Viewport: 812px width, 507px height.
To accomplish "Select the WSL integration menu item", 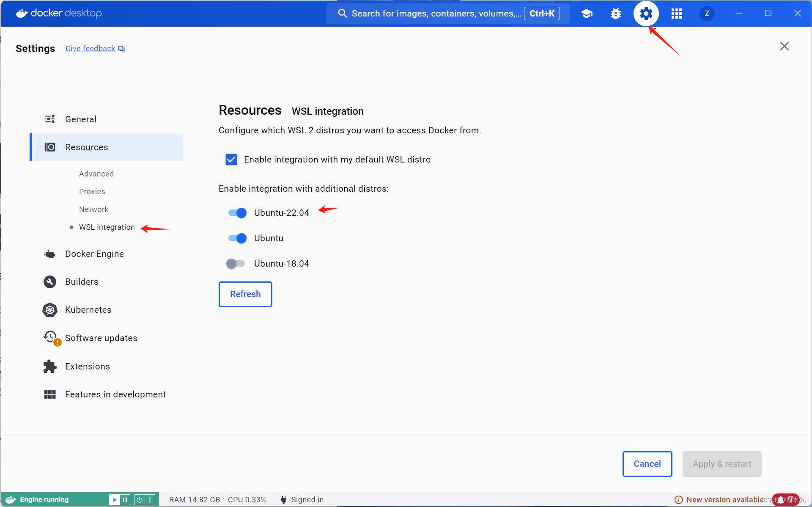I will coord(107,227).
